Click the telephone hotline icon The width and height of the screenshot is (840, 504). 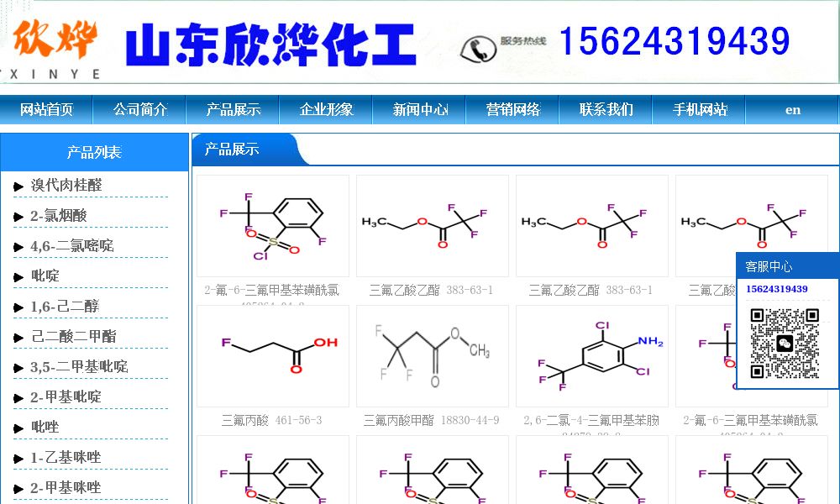[478, 50]
